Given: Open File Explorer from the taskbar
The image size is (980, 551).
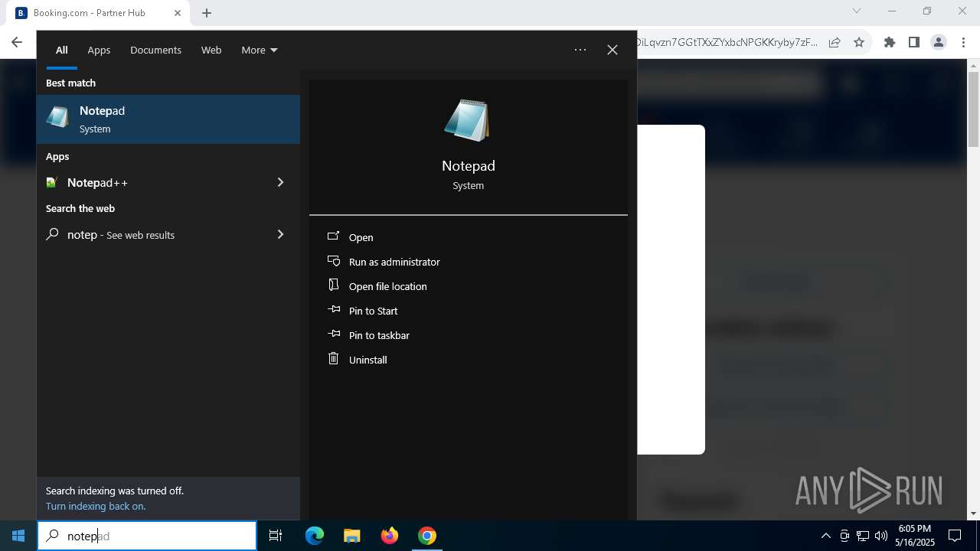Looking at the screenshot, I should pyautogui.click(x=351, y=536).
